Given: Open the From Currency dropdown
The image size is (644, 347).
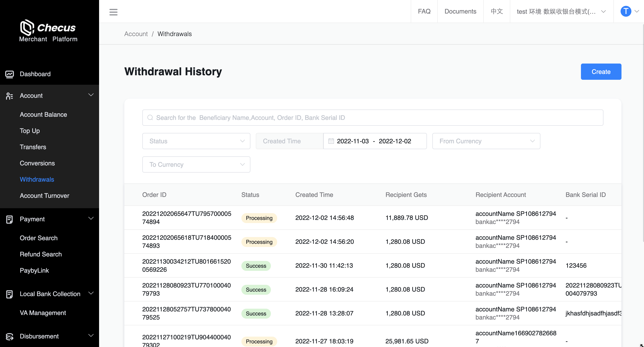Looking at the screenshot, I should click(486, 141).
